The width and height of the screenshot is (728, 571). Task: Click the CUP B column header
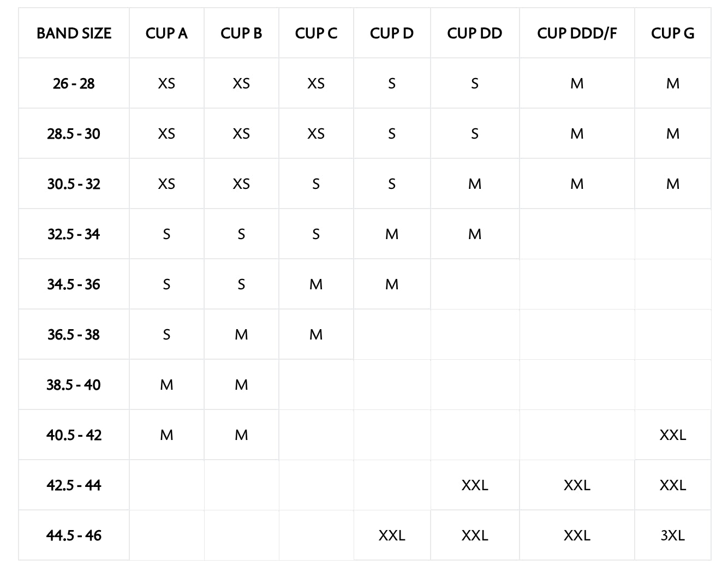(x=241, y=33)
